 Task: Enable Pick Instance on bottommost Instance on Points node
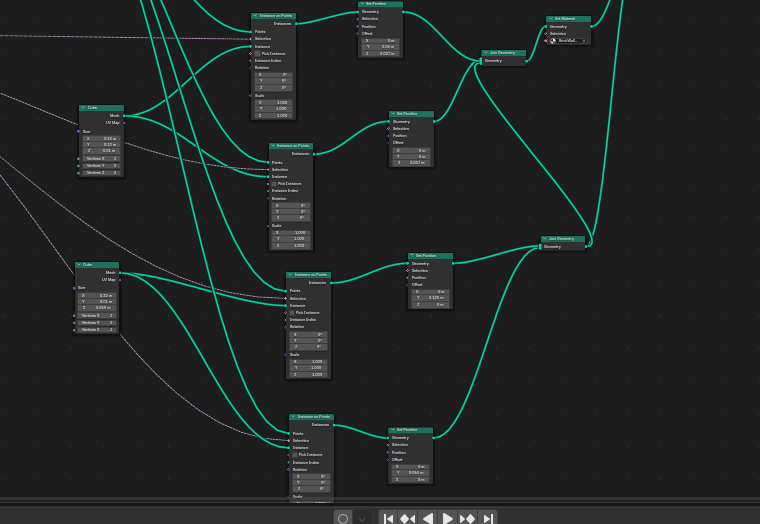coord(294,455)
